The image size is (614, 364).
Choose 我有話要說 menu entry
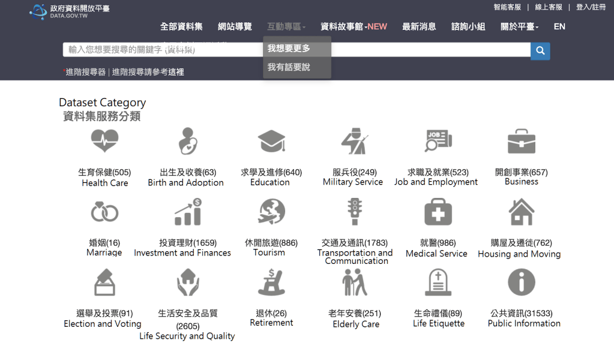pos(289,67)
